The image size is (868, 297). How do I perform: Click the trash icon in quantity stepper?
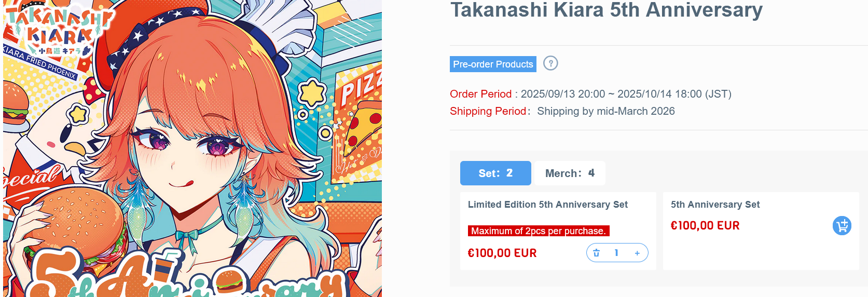click(597, 253)
